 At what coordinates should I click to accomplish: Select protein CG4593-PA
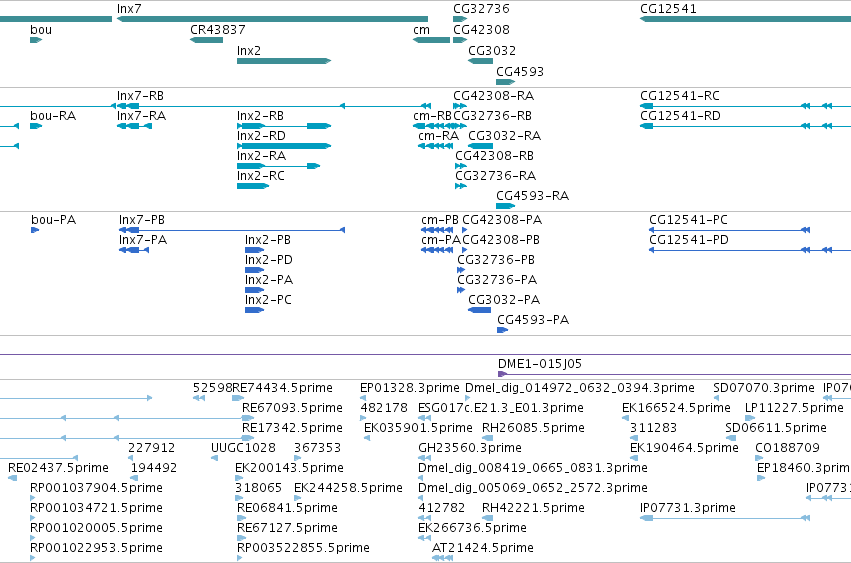[x=533, y=320]
